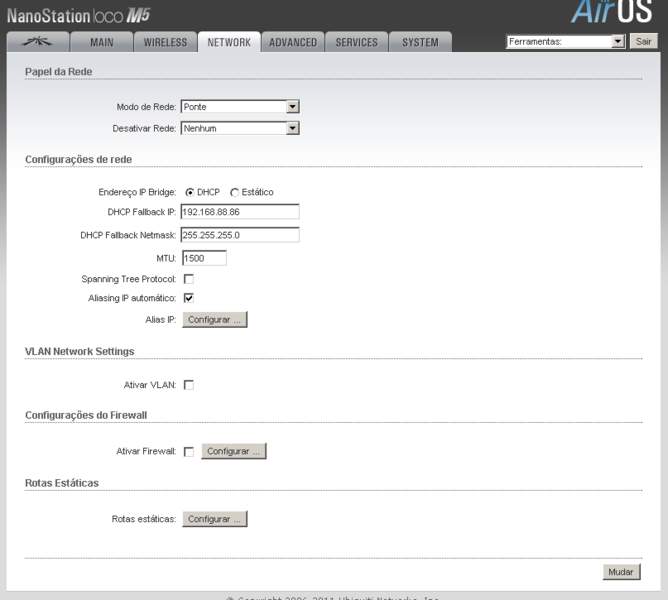Click the Configurações do Firewall heading

86,415
